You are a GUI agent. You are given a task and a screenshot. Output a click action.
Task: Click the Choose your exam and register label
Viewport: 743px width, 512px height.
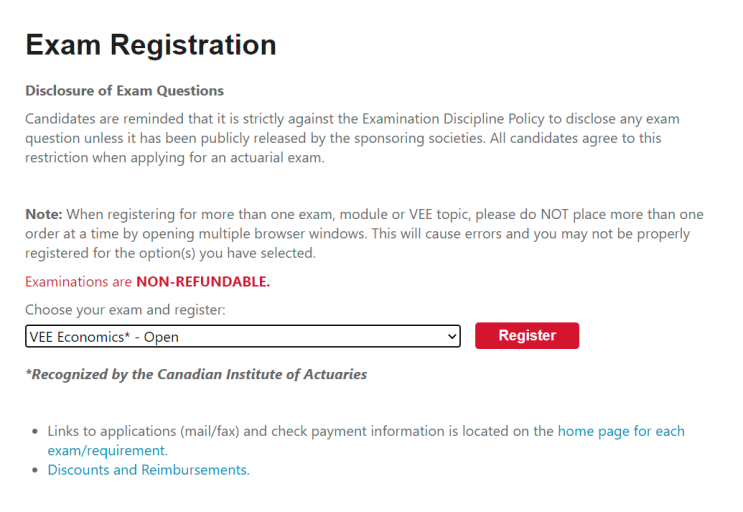click(125, 310)
